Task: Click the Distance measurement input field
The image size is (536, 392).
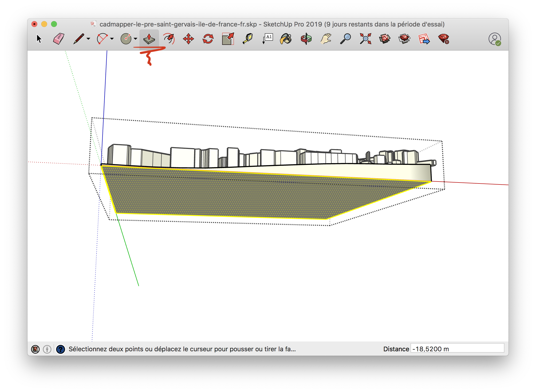Action: point(457,348)
